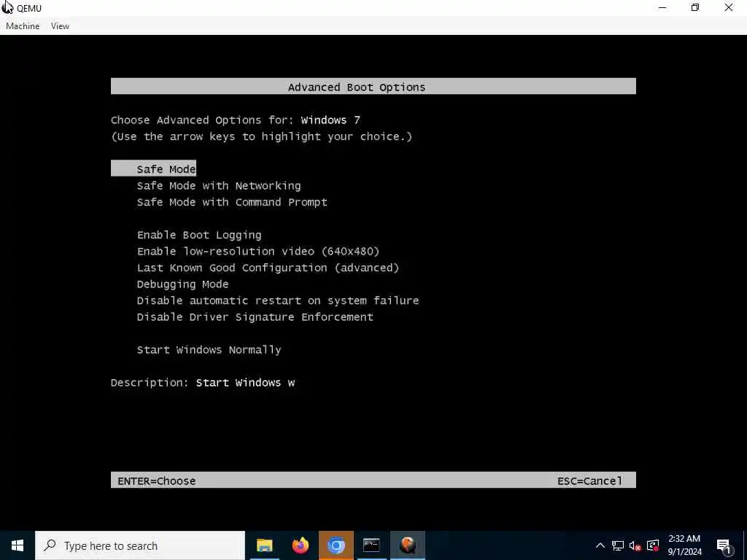Choose Safe Mode with Command Prompt
747x560 pixels.
point(232,202)
